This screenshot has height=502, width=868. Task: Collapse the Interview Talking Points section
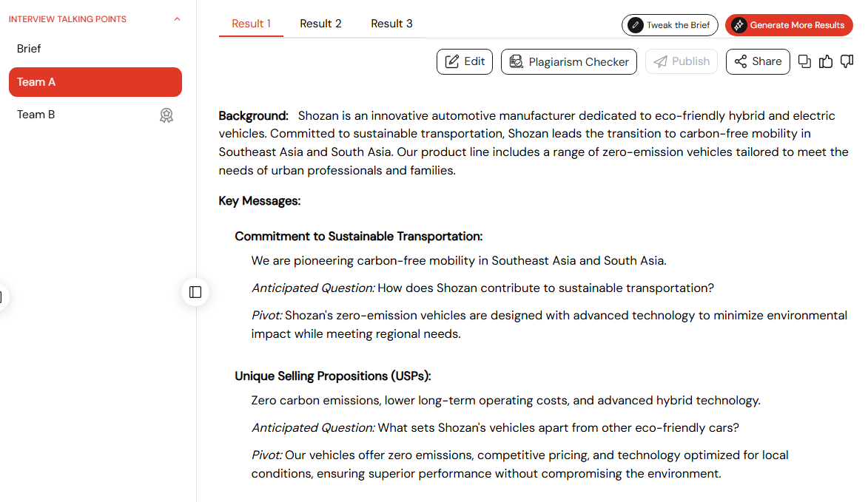coord(177,19)
